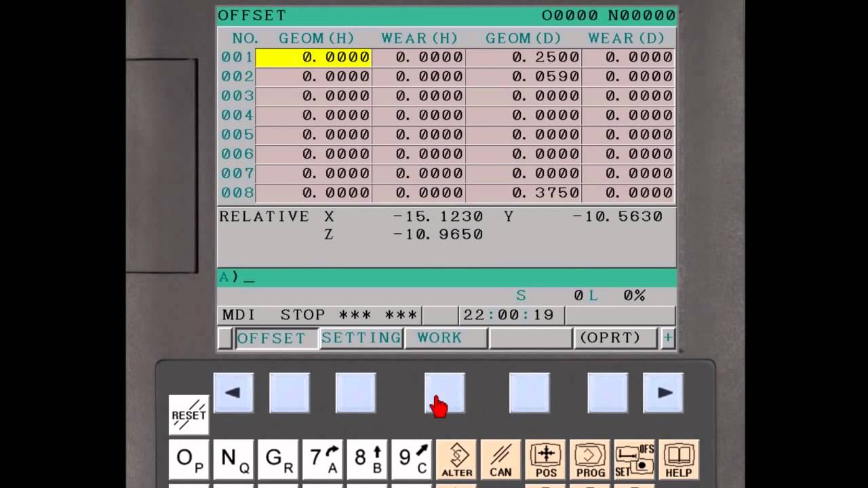The image size is (868, 488).
Task: Click offset number 002
Action: (x=237, y=77)
